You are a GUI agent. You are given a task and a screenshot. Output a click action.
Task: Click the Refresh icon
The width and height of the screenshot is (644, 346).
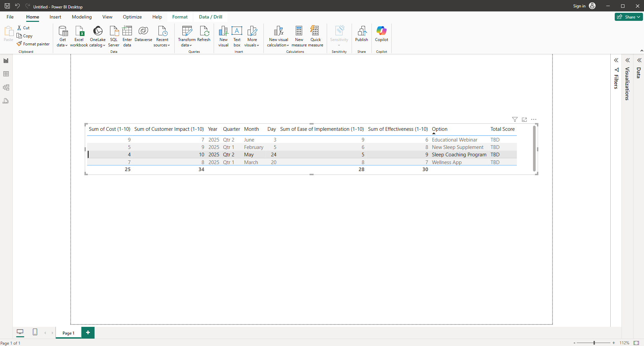coord(204,31)
